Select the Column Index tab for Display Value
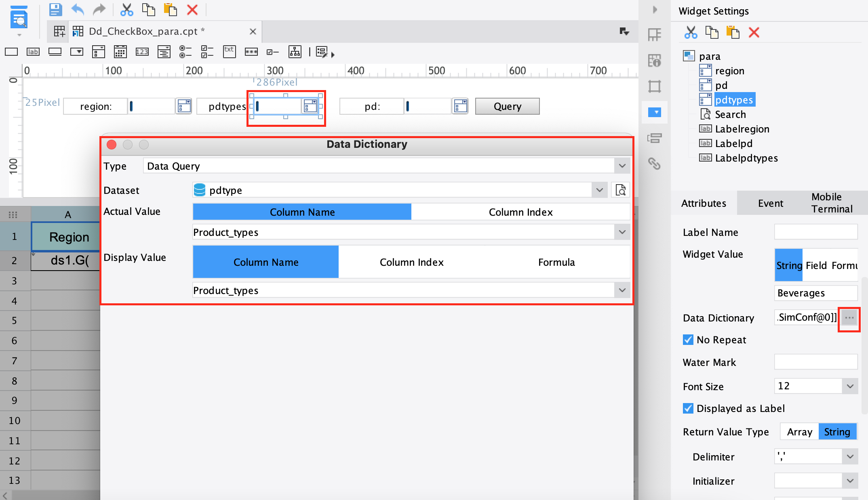 click(x=411, y=262)
